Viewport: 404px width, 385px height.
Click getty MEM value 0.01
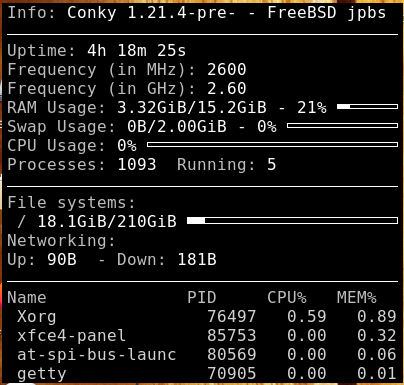point(377,374)
